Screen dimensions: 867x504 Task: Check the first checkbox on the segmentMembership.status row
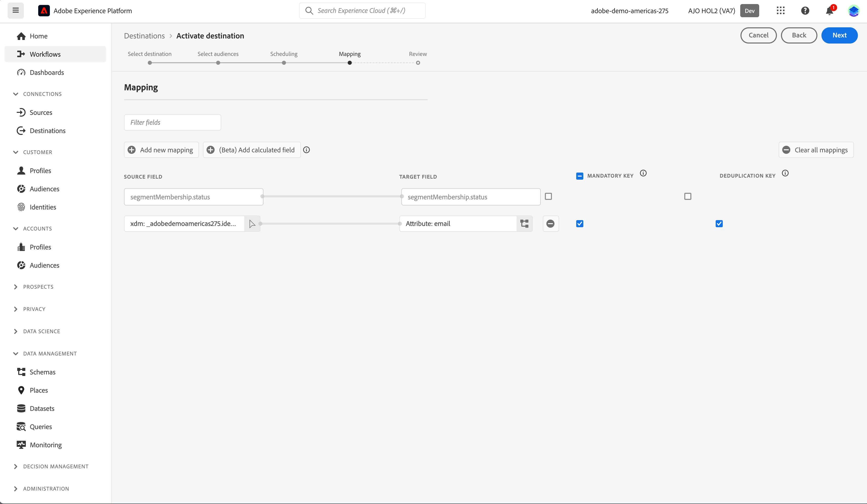[x=548, y=196]
